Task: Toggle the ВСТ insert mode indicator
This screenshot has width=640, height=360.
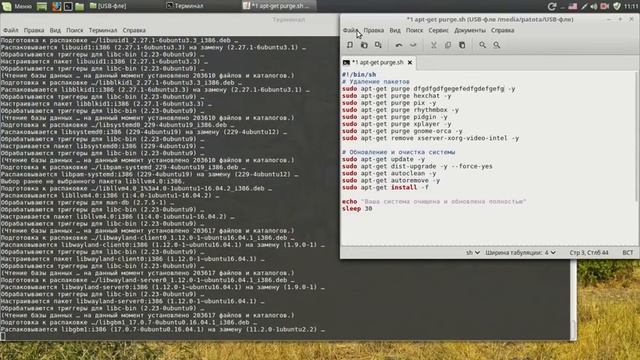Action: (x=628, y=253)
